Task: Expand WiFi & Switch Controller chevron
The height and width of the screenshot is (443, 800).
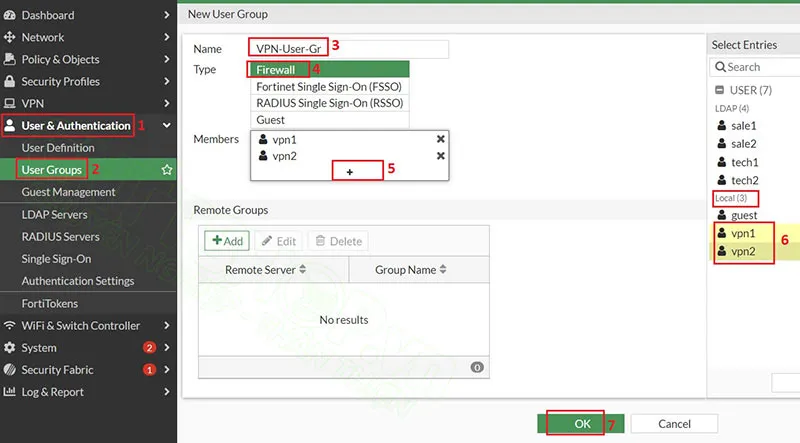Action: pos(166,325)
